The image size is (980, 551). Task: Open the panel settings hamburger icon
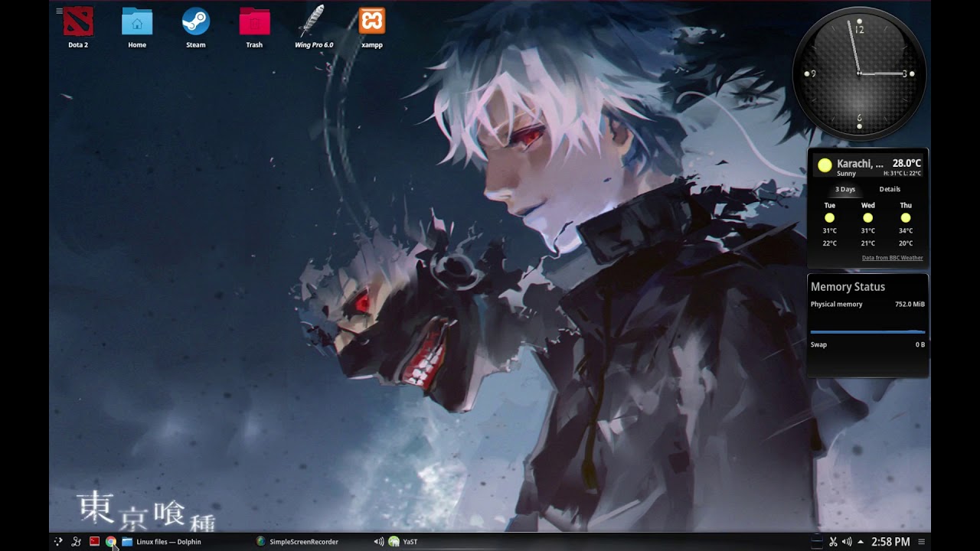922,542
